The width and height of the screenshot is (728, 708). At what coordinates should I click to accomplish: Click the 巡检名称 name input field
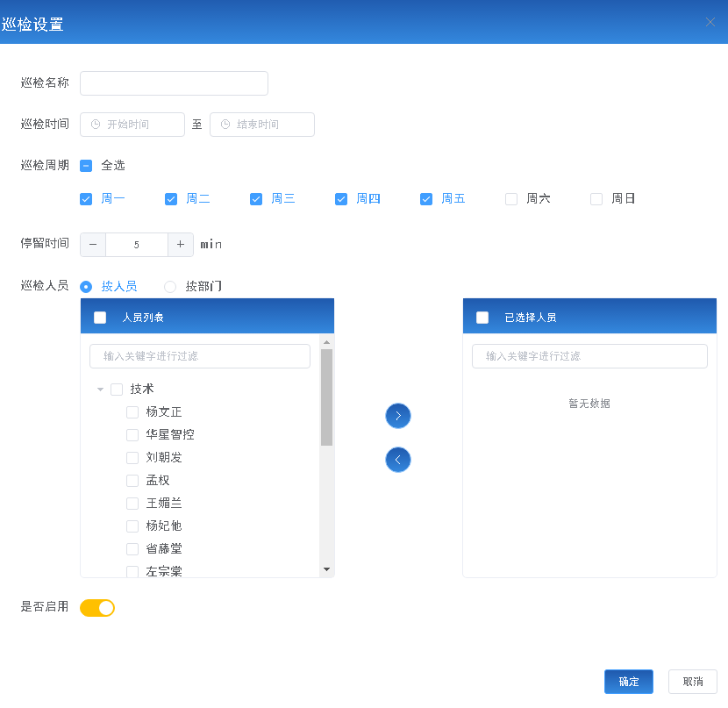click(174, 83)
